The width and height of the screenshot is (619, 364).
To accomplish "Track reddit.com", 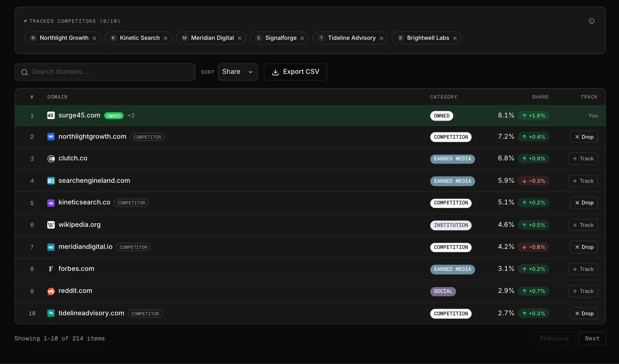I will coord(583,291).
